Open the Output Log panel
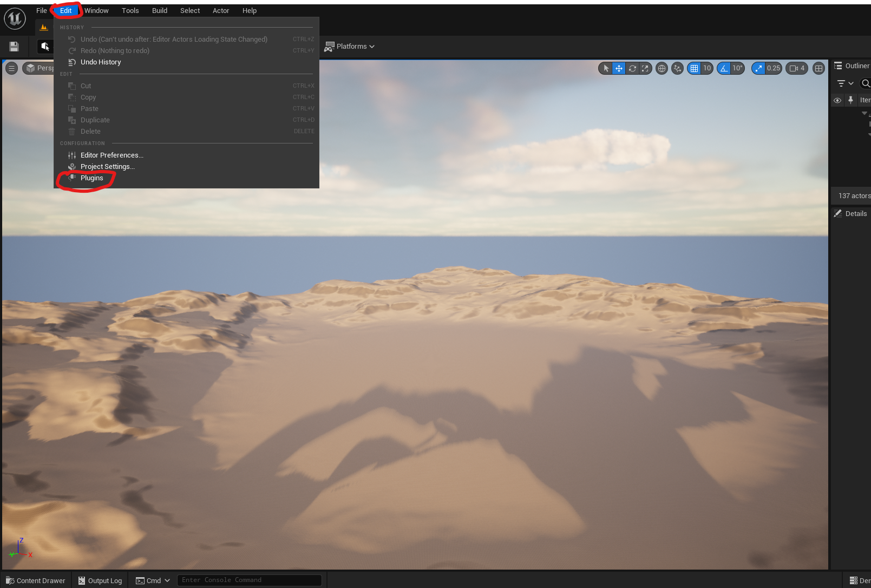Image resolution: width=871 pixels, height=588 pixels. coord(100,580)
